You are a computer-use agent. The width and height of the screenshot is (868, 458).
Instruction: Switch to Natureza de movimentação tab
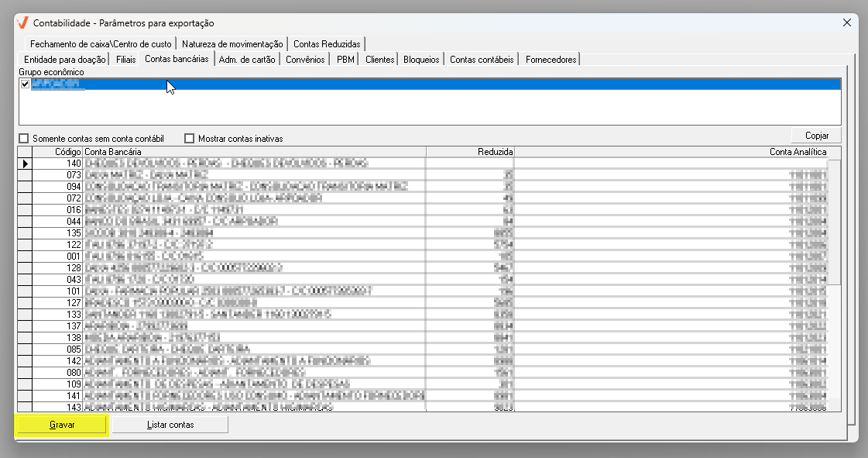[232, 43]
